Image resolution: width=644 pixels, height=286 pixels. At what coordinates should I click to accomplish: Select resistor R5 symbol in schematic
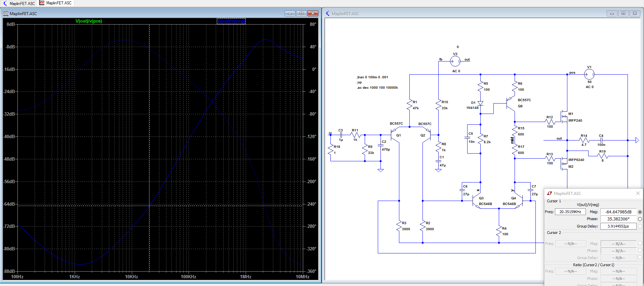coord(481,86)
